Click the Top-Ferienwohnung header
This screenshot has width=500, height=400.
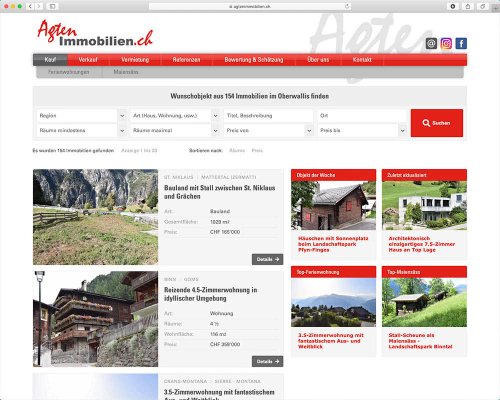pyautogui.click(x=333, y=272)
